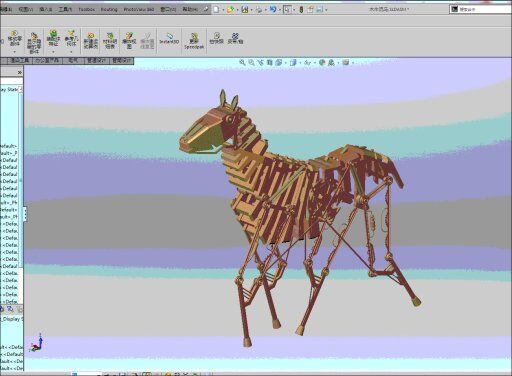512x376 pixels.
Task: Expand the Open file dropdown arrow
Action: coord(237,10)
